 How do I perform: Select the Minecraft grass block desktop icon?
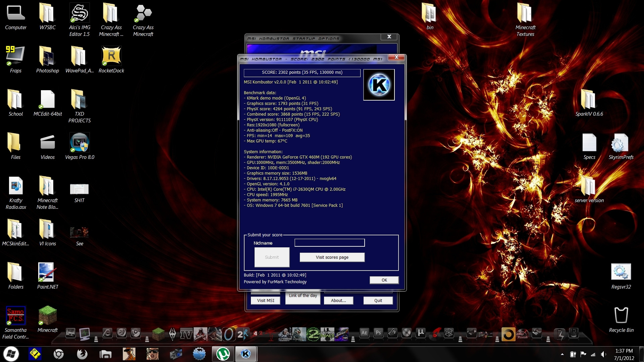click(x=48, y=319)
